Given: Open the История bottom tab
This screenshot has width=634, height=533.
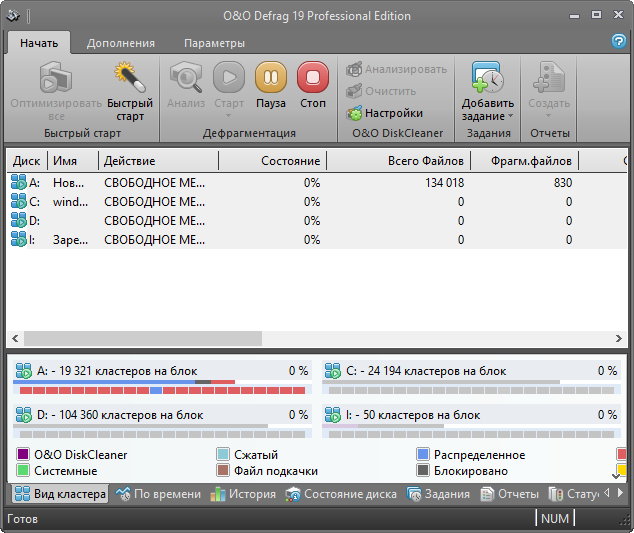Looking at the screenshot, I should (243, 494).
